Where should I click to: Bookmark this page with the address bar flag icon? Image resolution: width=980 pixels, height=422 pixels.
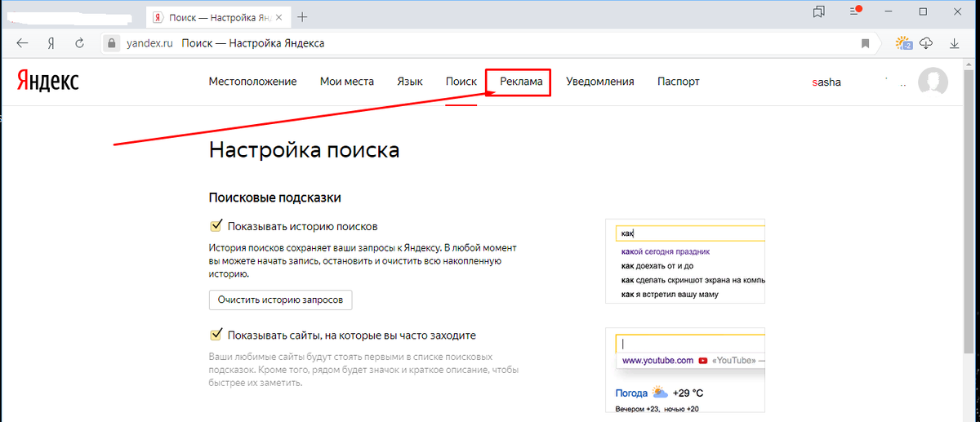[x=866, y=43]
